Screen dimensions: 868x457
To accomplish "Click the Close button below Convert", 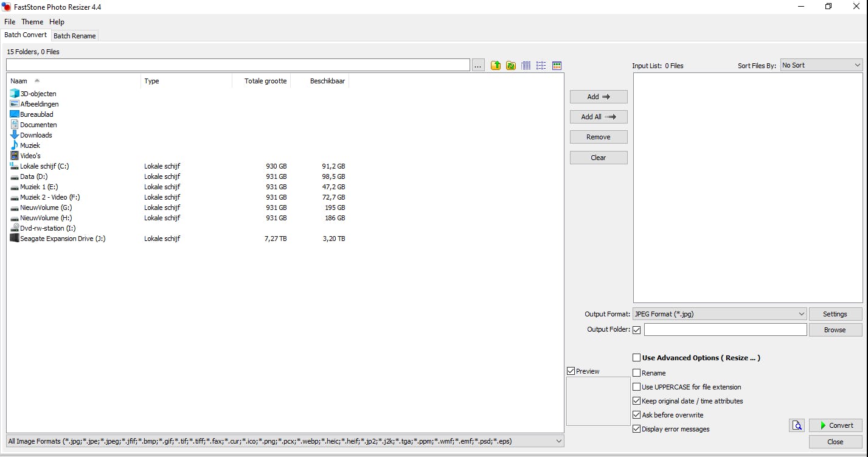I will (x=836, y=442).
